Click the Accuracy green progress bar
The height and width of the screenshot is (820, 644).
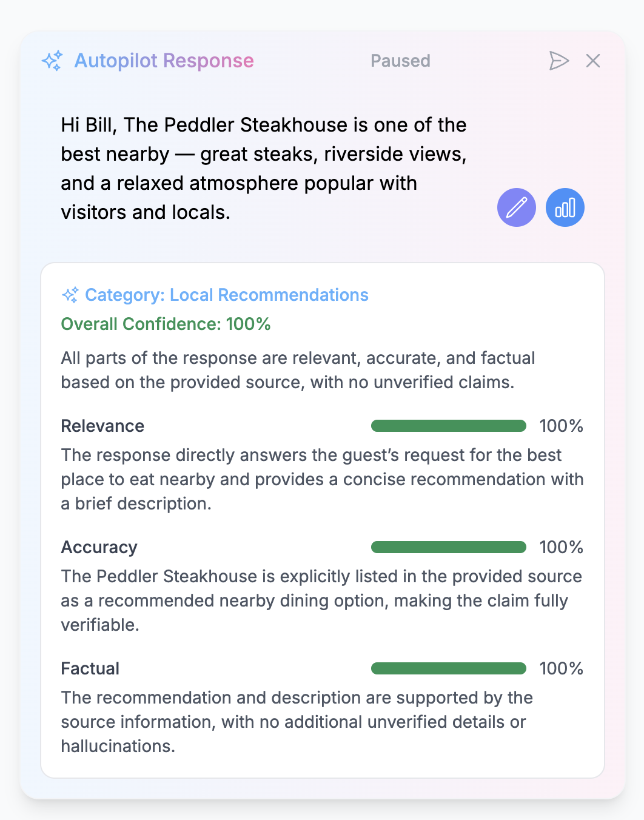pyautogui.click(x=448, y=547)
